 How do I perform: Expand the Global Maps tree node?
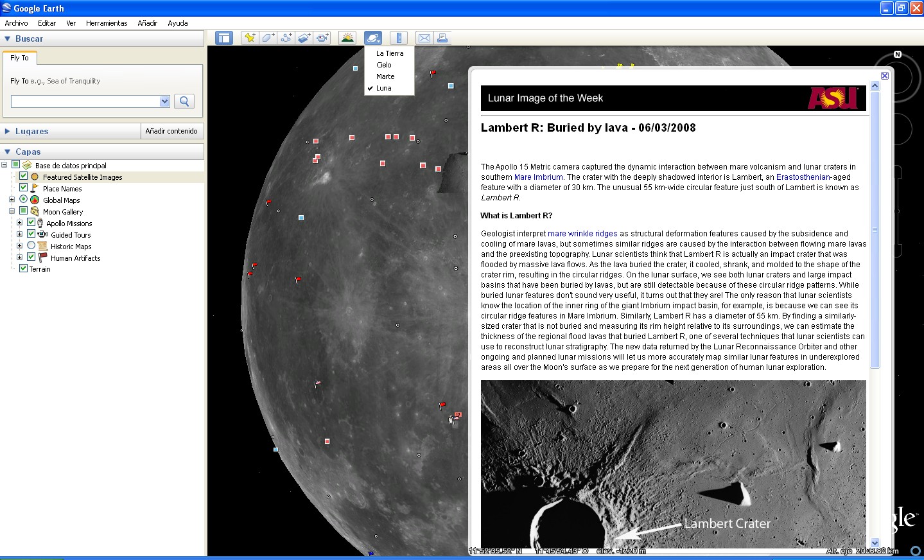click(12, 200)
